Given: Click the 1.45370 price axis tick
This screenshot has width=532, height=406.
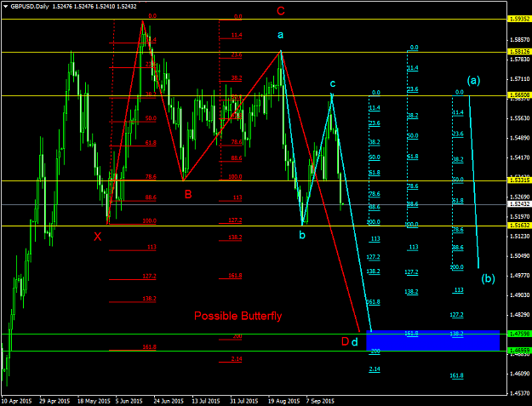Looking at the screenshot, I should (519, 393).
